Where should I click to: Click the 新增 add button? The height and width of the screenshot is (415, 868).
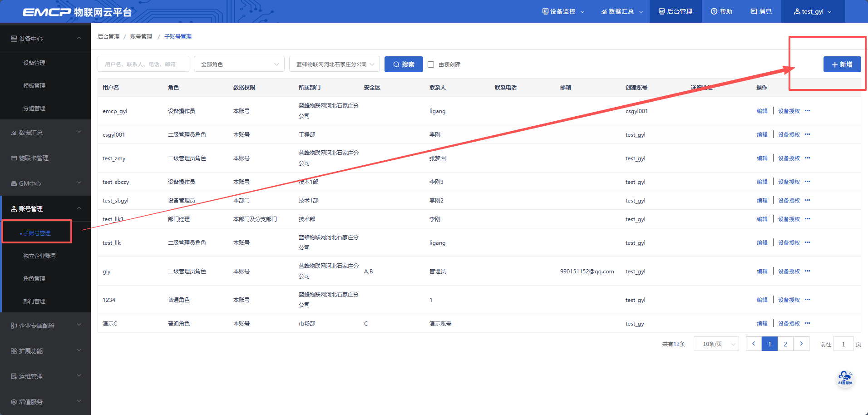(842, 64)
